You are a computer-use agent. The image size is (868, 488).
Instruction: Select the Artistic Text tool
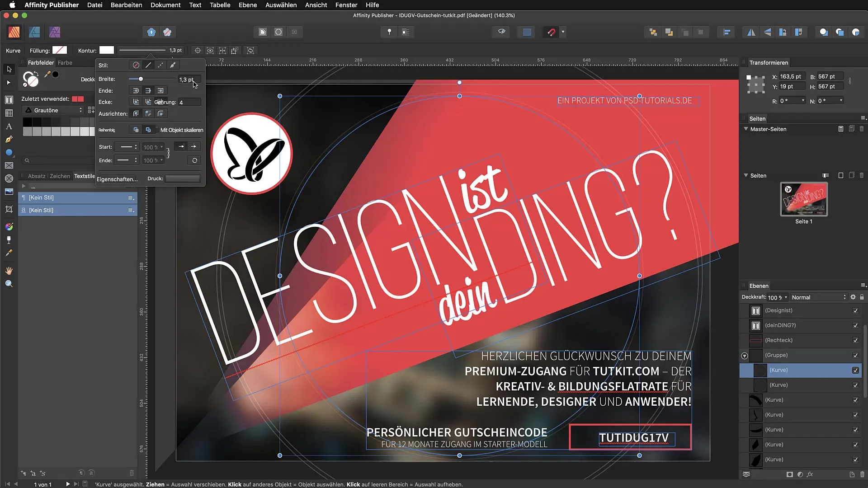point(9,126)
